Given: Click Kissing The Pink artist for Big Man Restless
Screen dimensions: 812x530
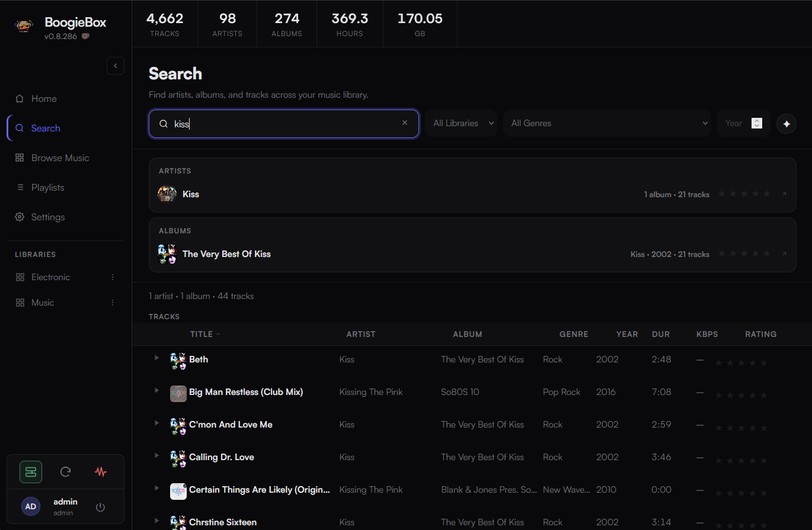Looking at the screenshot, I should pyautogui.click(x=371, y=392).
